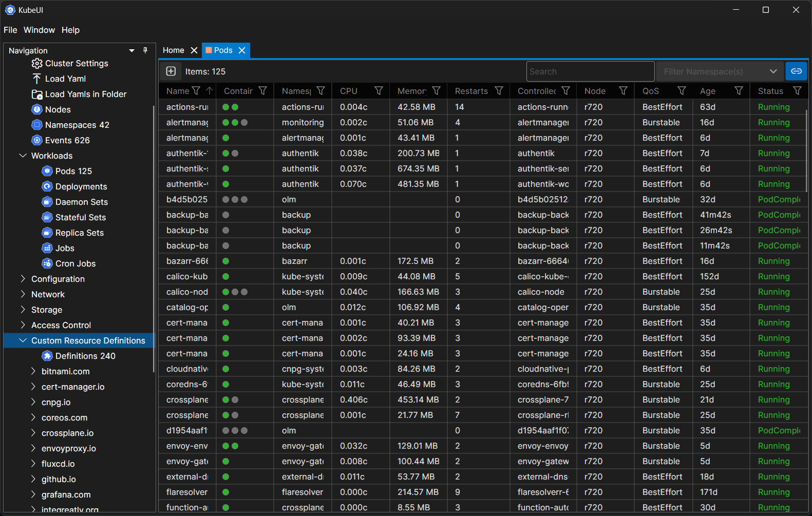Click the Events 626 icon
This screenshot has width=812, height=516.
point(37,140)
